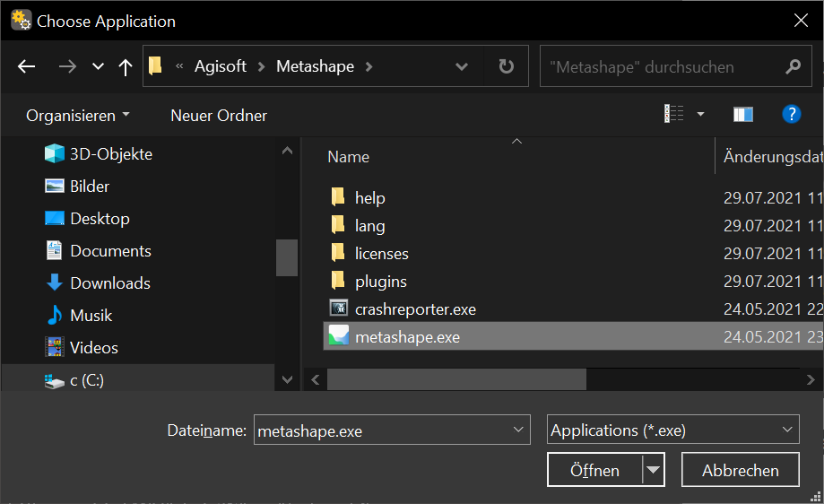824x504 pixels.
Task: Select Videos in the sidebar
Action: pos(94,348)
